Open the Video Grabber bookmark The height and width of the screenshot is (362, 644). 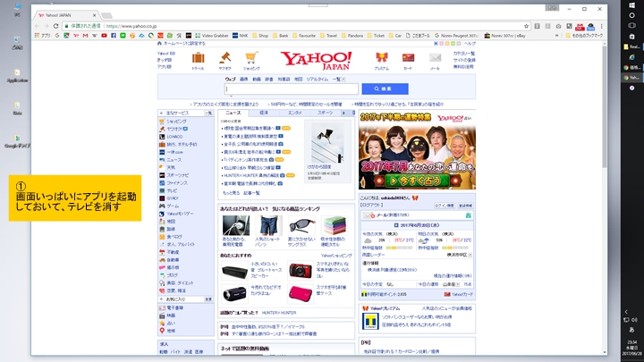[212, 36]
